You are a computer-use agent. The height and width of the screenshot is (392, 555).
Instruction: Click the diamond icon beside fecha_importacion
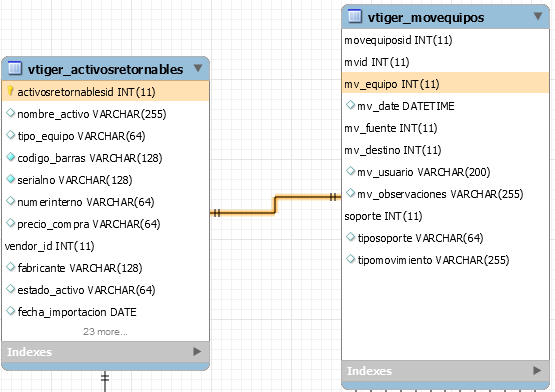coord(11,311)
